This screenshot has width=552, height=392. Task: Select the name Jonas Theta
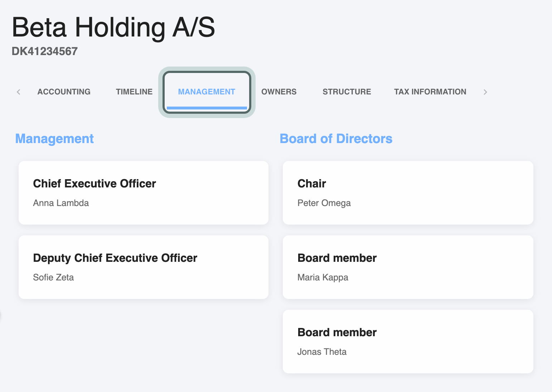pyautogui.click(x=322, y=352)
